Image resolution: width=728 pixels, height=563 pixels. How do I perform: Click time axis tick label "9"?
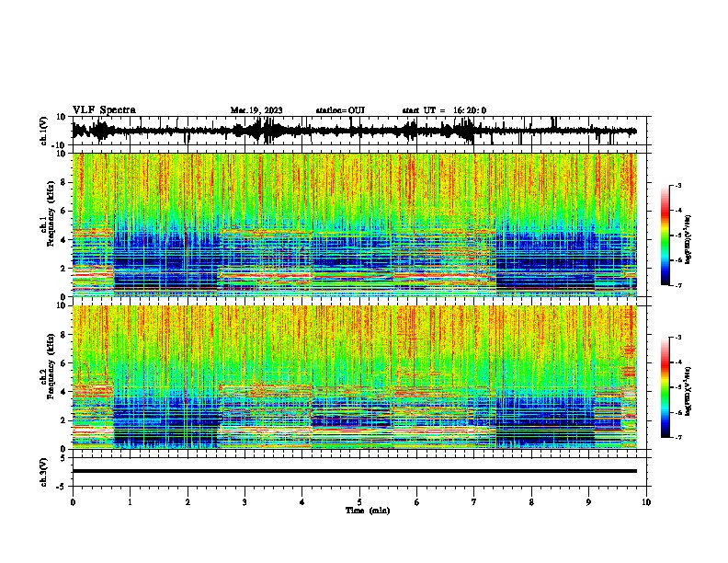(x=588, y=502)
